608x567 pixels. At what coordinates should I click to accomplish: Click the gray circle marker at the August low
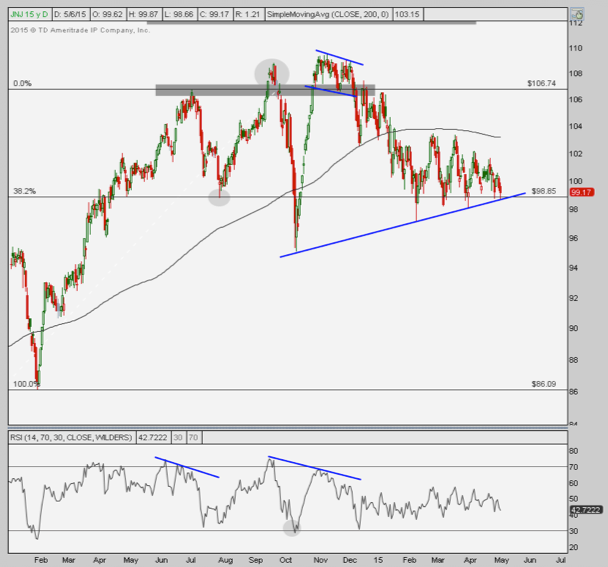pos(219,197)
